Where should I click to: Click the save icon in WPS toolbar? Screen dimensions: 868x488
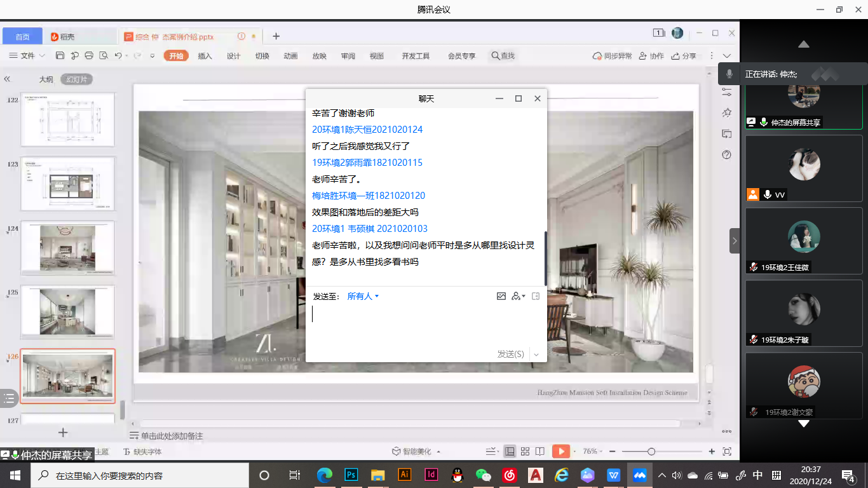[x=60, y=56]
